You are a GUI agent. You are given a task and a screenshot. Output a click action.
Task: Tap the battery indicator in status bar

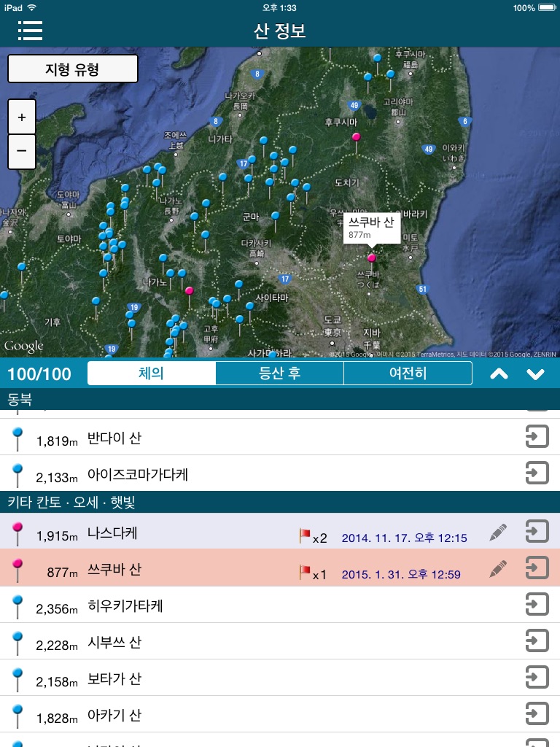click(547, 7)
